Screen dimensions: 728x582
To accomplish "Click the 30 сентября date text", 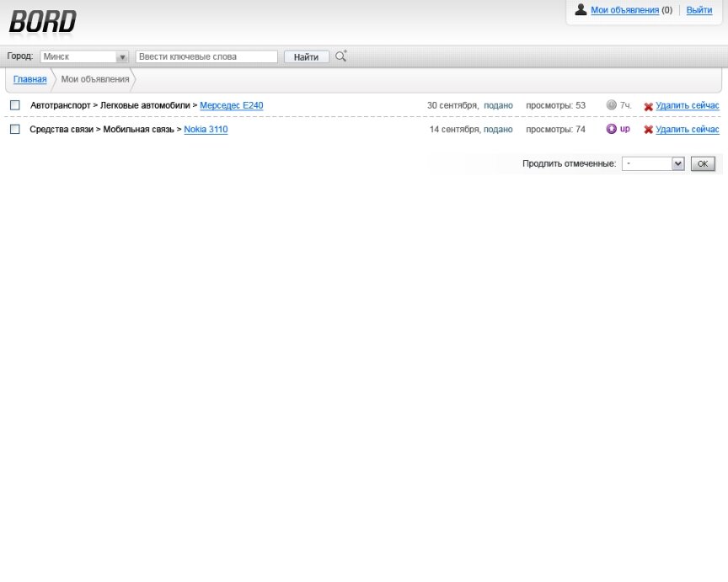I will [x=452, y=105].
